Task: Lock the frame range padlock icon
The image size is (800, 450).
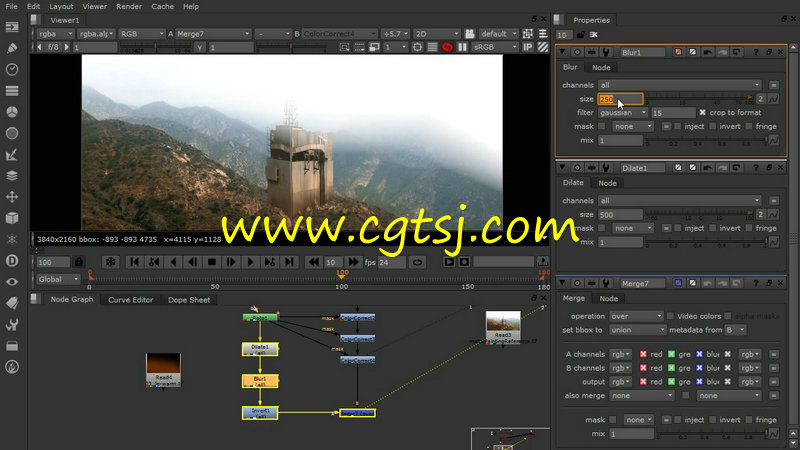Action: (x=79, y=262)
